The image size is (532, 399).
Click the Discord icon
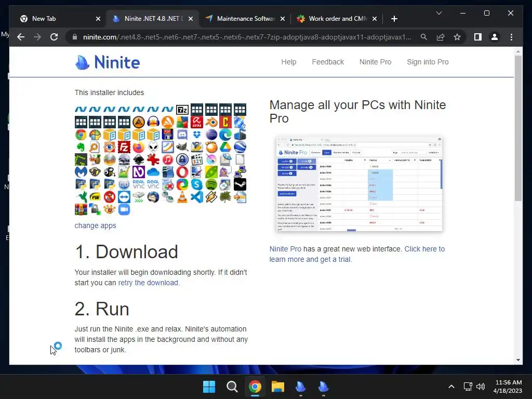(182, 135)
